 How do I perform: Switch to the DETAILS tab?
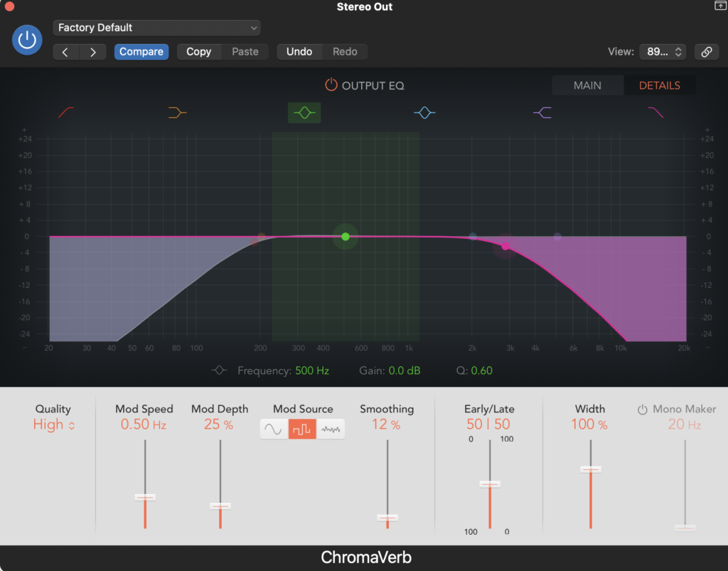(659, 85)
